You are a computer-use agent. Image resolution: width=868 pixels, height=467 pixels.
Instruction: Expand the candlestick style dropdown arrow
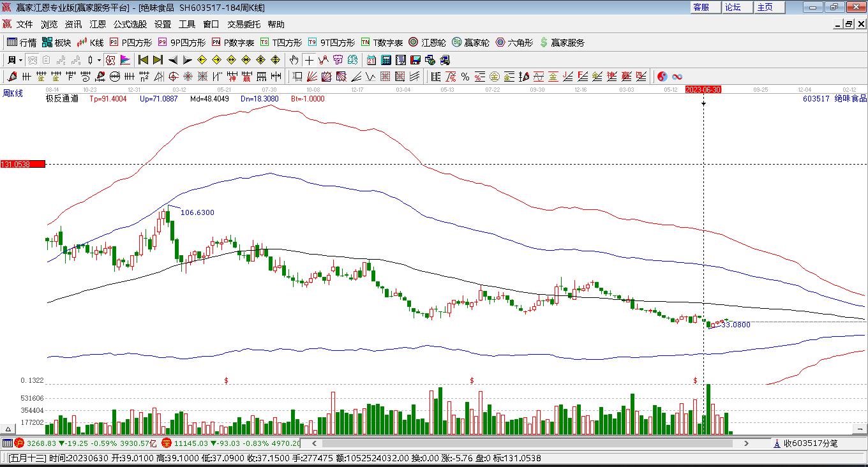pos(99,60)
